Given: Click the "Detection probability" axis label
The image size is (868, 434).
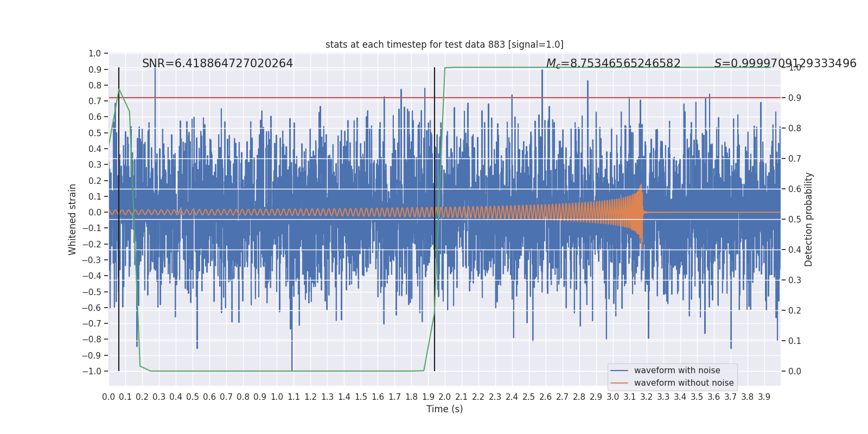Looking at the screenshot, I should coord(809,219).
